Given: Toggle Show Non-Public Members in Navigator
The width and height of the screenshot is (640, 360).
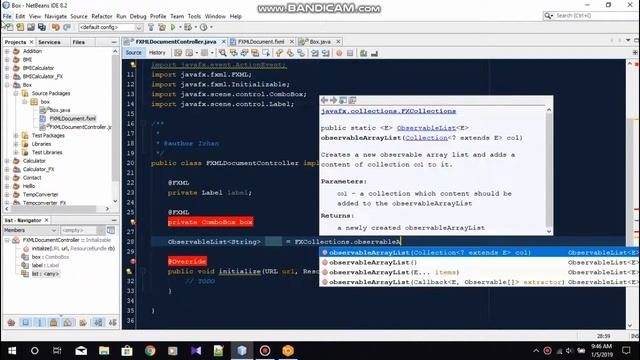Looking at the screenshot, I should [53, 323].
